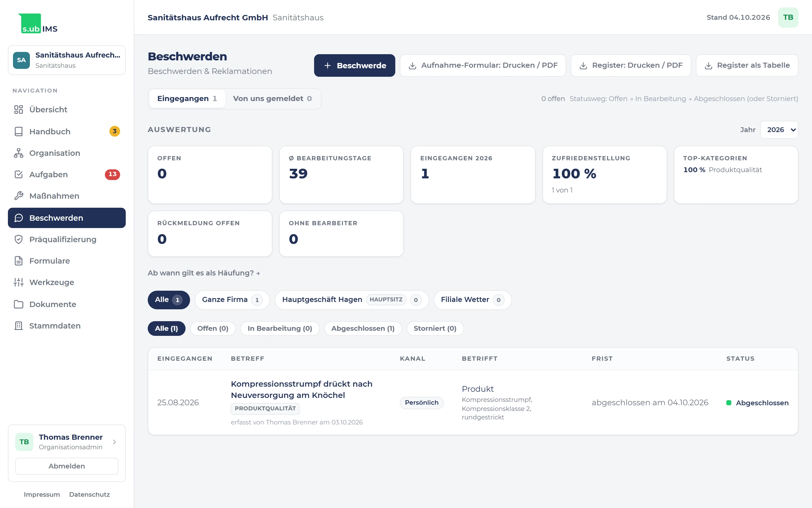Filter by status Abgeschlossen (1)

pyautogui.click(x=363, y=328)
